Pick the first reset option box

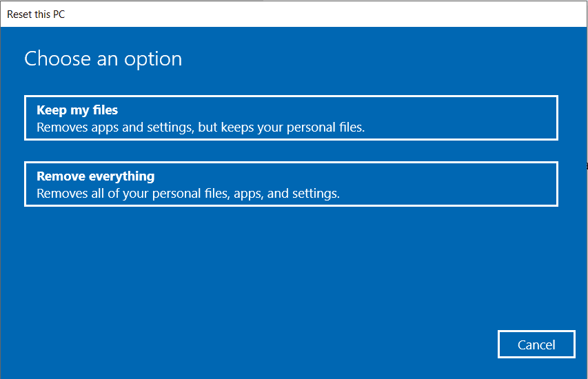click(290, 118)
